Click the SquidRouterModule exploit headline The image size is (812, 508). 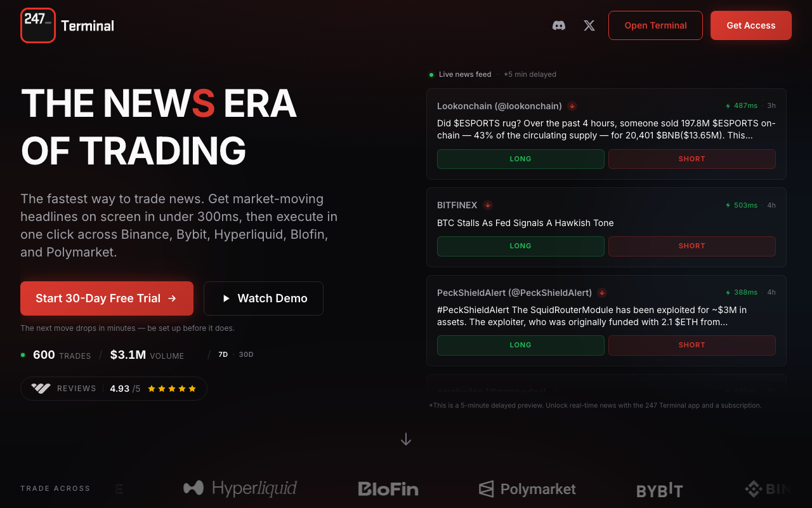tap(592, 316)
